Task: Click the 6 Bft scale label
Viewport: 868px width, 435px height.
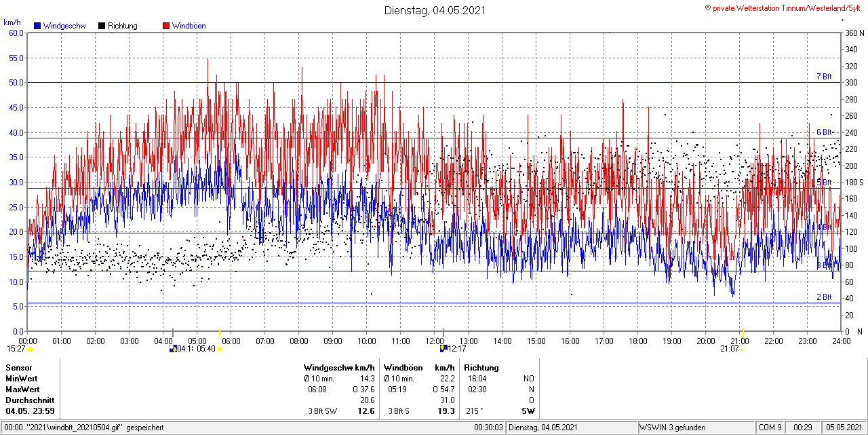Action: (x=824, y=132)
